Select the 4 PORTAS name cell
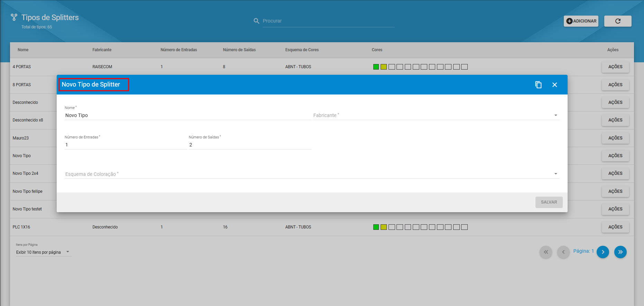 point(22,67)
